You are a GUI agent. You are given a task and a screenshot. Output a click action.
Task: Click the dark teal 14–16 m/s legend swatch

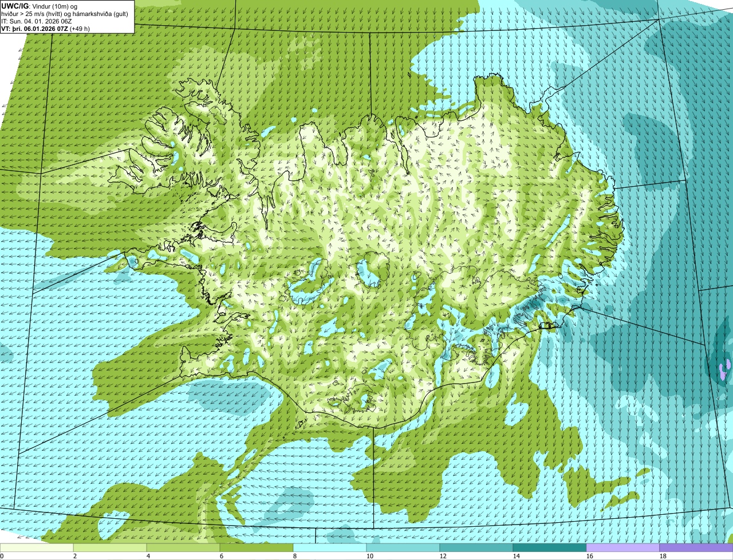550,547
